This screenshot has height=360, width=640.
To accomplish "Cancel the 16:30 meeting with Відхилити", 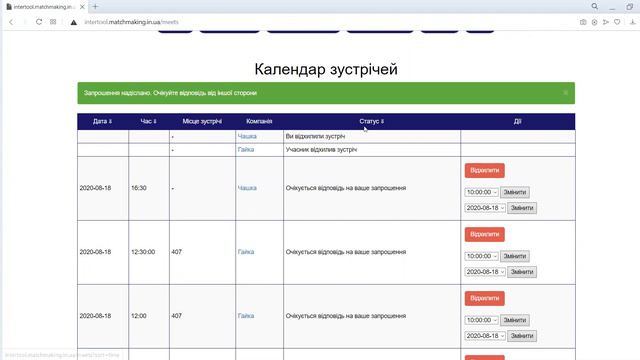I will (484, 170).
